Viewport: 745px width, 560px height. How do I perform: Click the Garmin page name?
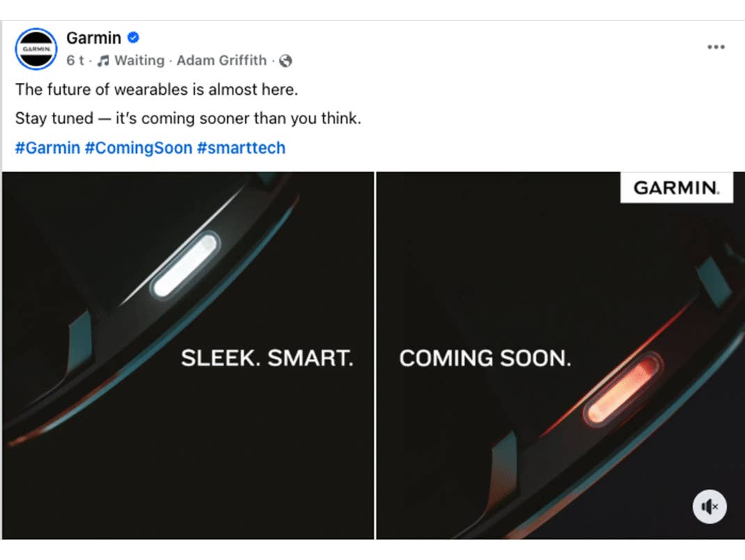click(93, 38)
